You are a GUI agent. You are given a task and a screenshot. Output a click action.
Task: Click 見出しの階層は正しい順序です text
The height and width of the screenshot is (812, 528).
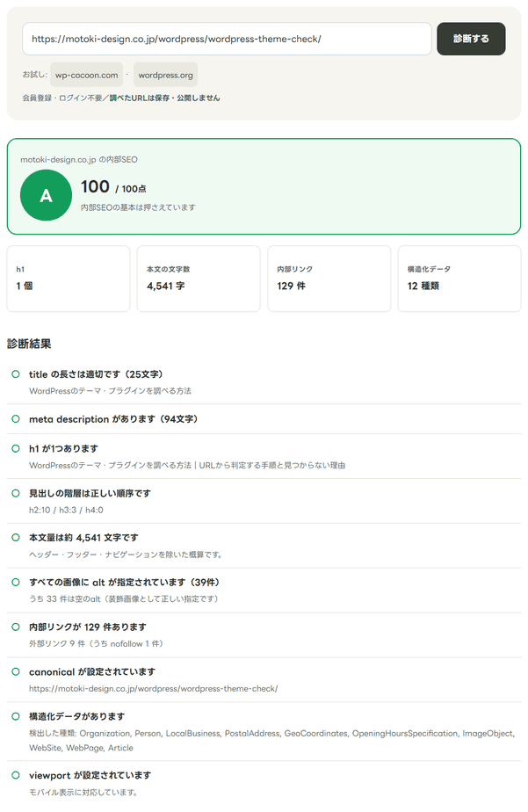point(90,493)
